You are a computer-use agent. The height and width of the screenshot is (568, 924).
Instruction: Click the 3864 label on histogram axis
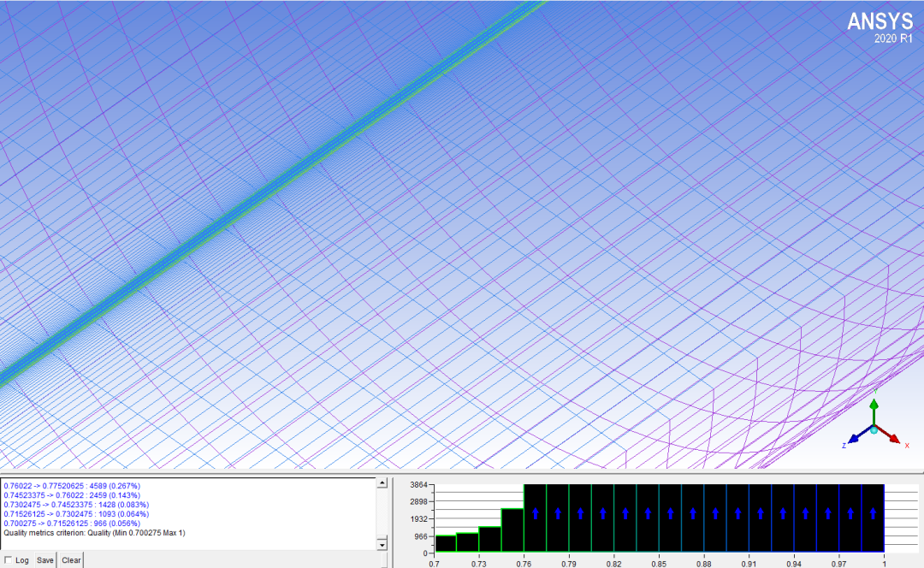click(x=418, y=485)
